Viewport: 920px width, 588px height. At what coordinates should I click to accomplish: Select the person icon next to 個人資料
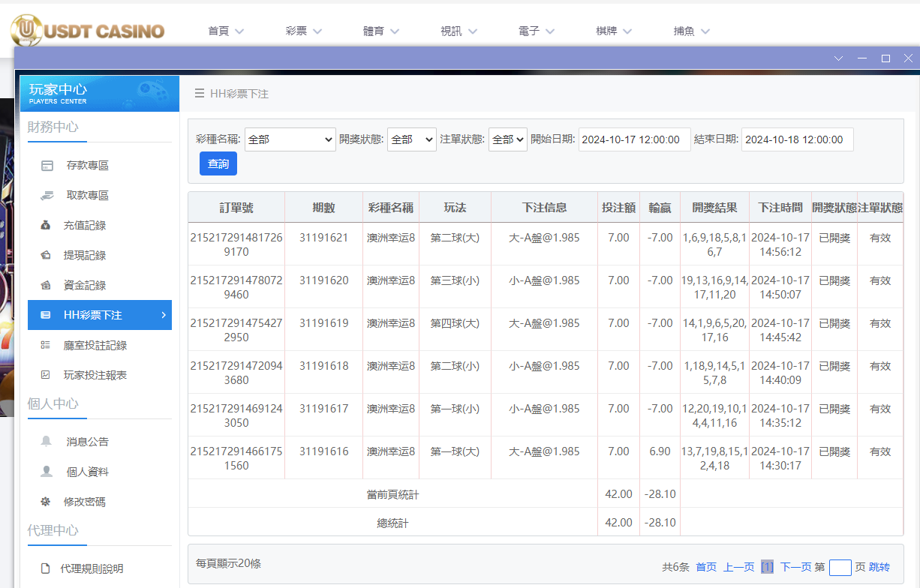(x=47, y=472)
